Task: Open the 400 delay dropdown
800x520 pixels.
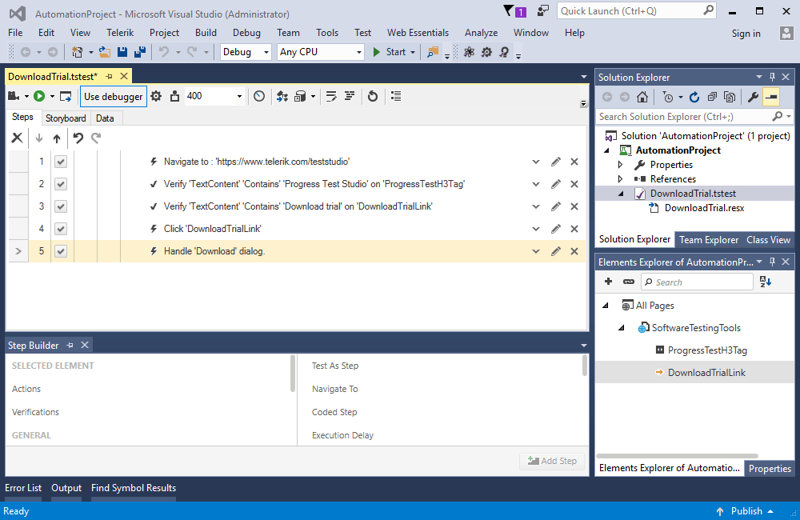Action: pos(239,96)
